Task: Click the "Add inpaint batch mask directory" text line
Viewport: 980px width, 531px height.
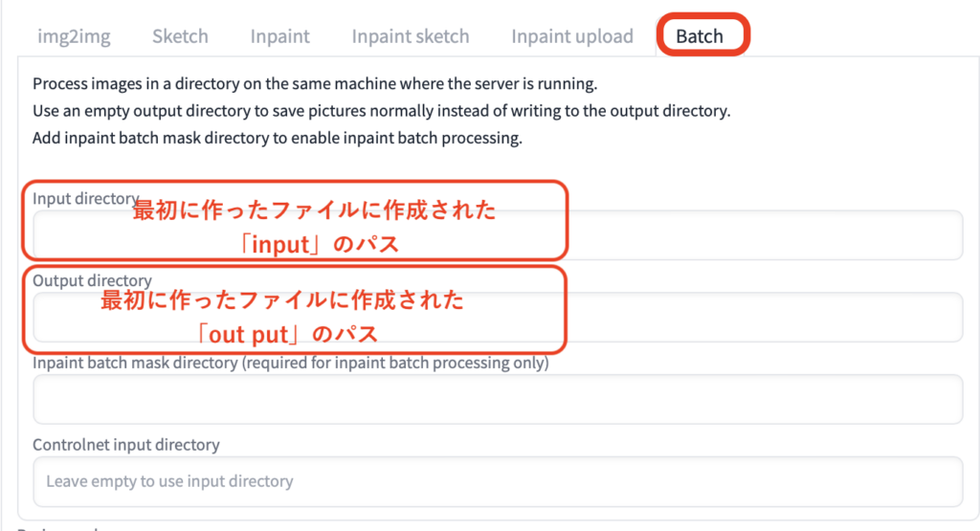Action: tap(277, 137)
